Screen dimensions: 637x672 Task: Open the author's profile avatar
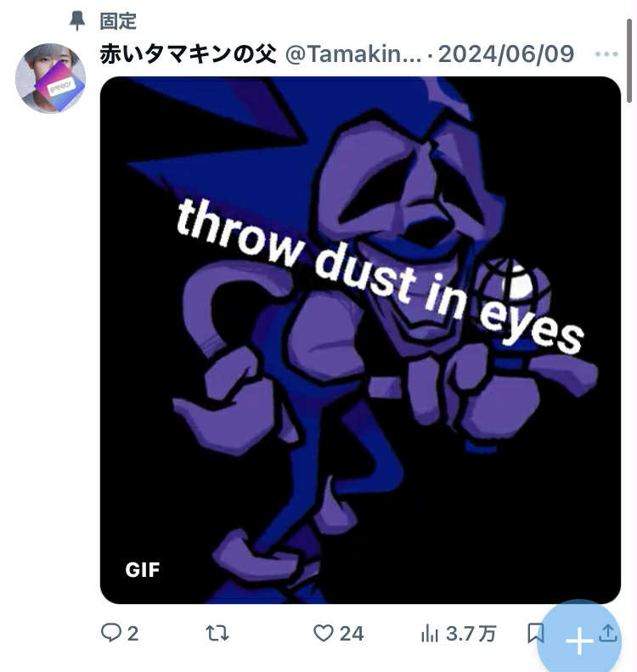tap(51, 78)
